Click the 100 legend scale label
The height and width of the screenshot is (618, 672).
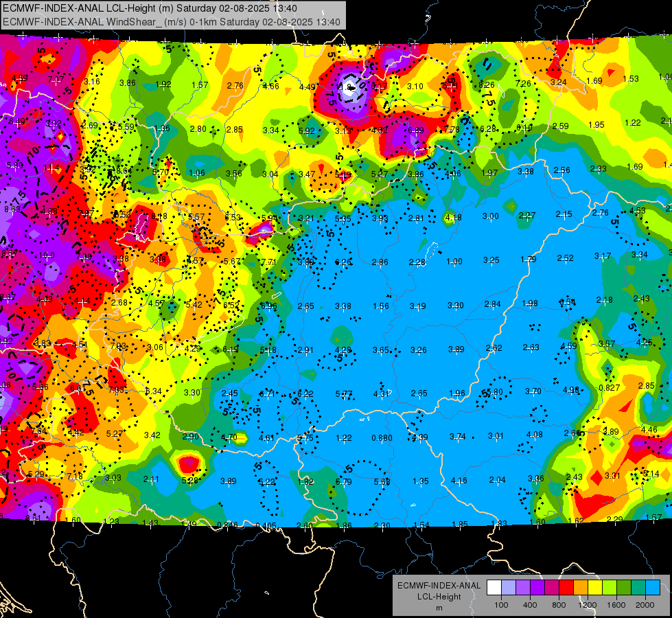(501, 605)
